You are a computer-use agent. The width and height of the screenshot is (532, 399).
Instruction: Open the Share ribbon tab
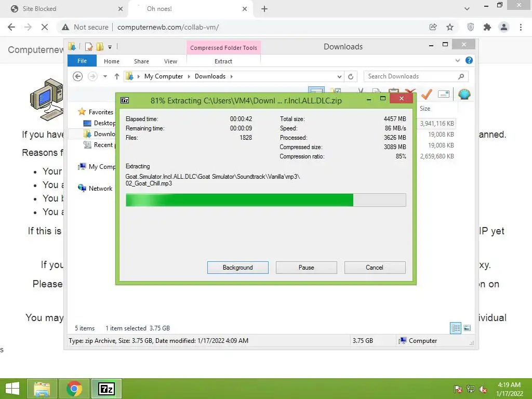click(x=141, y=61)
